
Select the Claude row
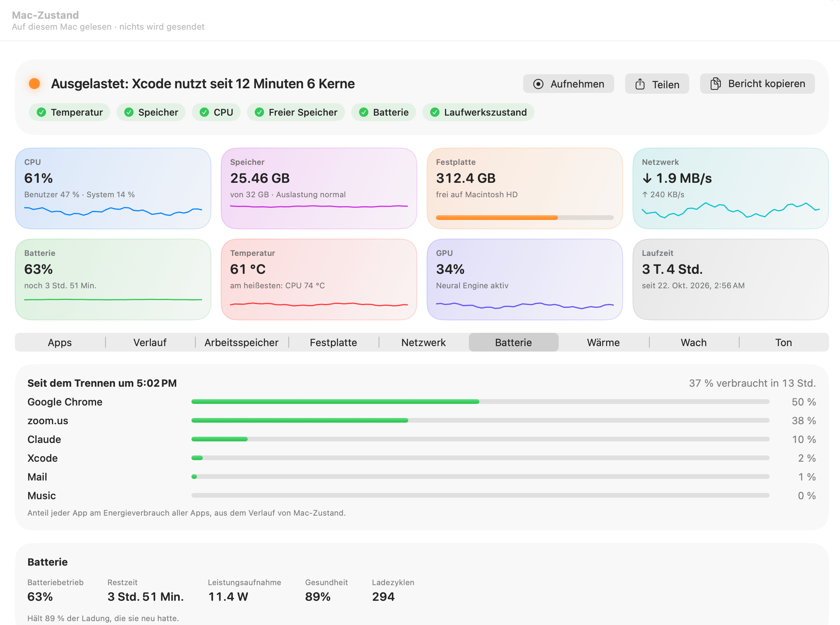[x=422, y=439]
